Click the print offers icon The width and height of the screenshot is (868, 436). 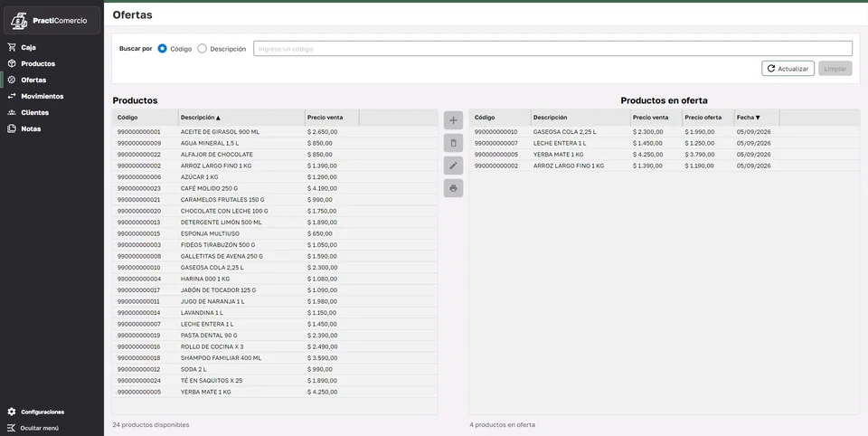453,188
